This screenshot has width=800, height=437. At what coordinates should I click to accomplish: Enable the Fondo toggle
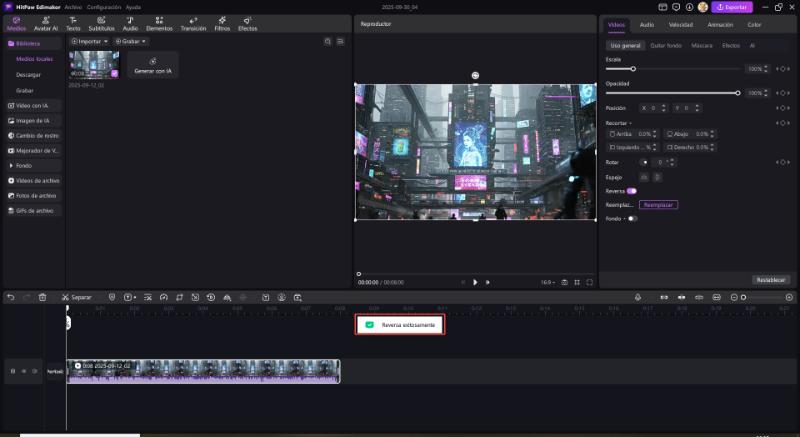pyautogui.click(x=632, y=218)
